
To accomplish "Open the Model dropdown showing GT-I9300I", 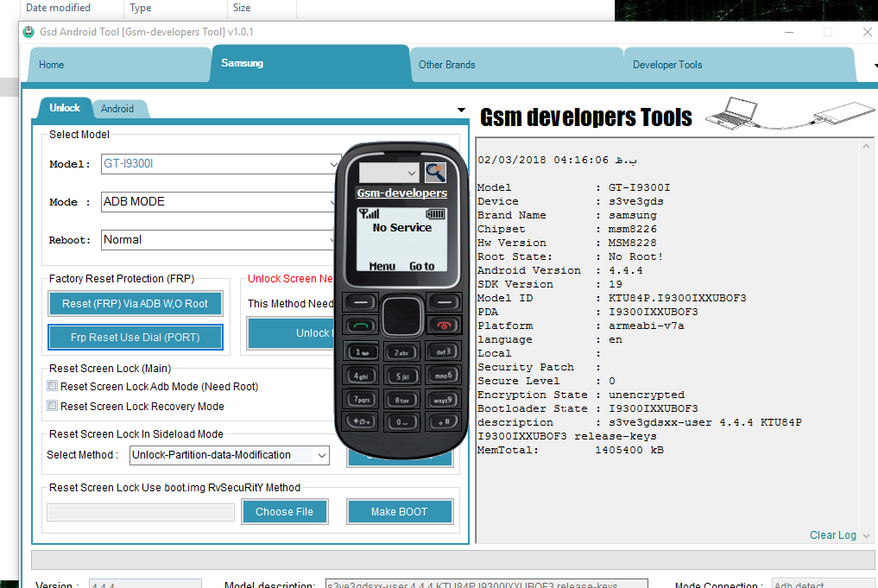I will point(221,164).
